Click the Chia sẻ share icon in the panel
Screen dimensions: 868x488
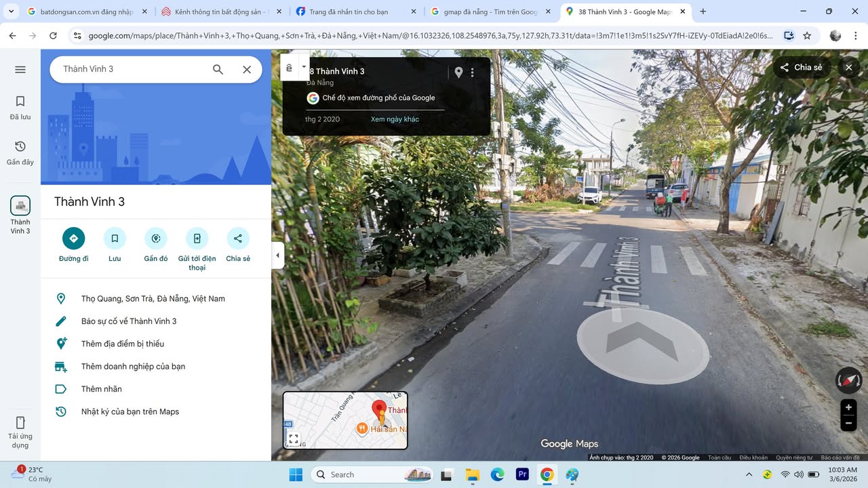coord(238,239)
